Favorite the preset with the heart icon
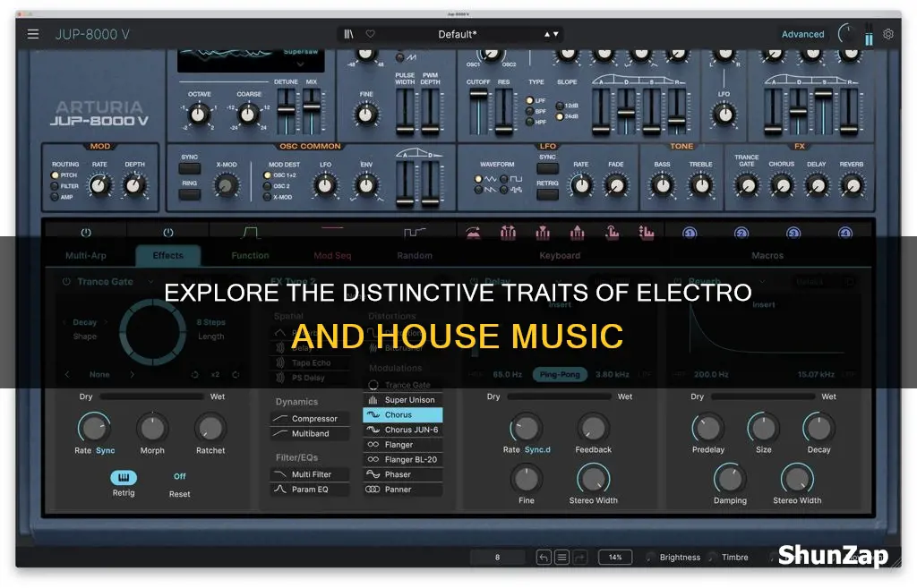Viewport: 917px width, 588px height. pos(370,35)
